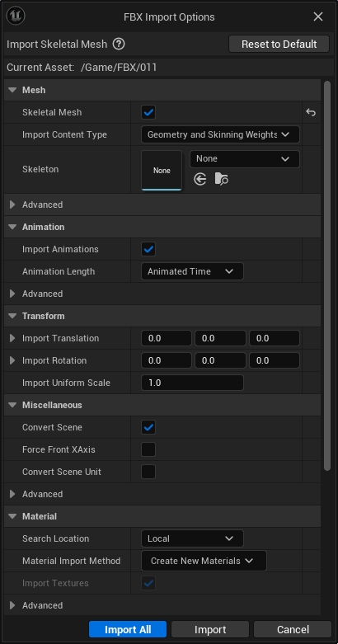This screenshot has width=338, height=644.
Task: Enable Convert Scene Unit checkbox
Action: [x=148, y=472]
